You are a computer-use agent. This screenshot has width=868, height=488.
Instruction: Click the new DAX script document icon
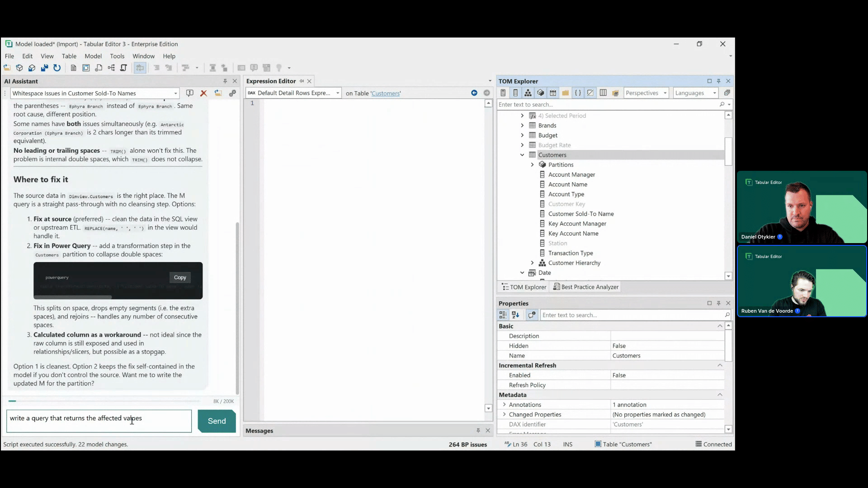tap(73, 68)
